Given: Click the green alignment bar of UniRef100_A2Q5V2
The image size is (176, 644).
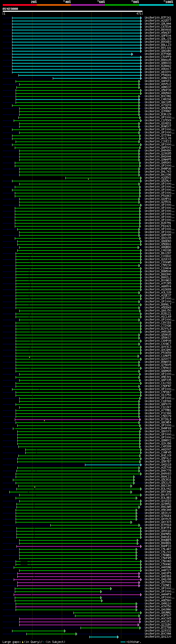Looking at the screenshot, I should pyautogui.click(x=104, y=178).
